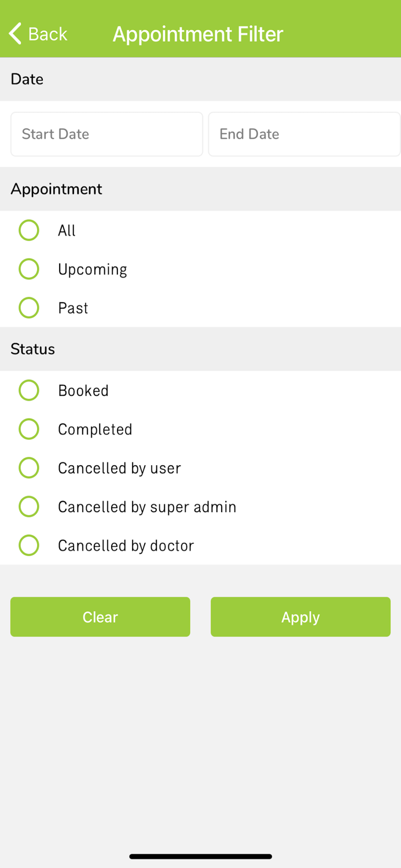This screenshot has width=401, height=868.
Task: Select the Booked status
Action: 28,390
